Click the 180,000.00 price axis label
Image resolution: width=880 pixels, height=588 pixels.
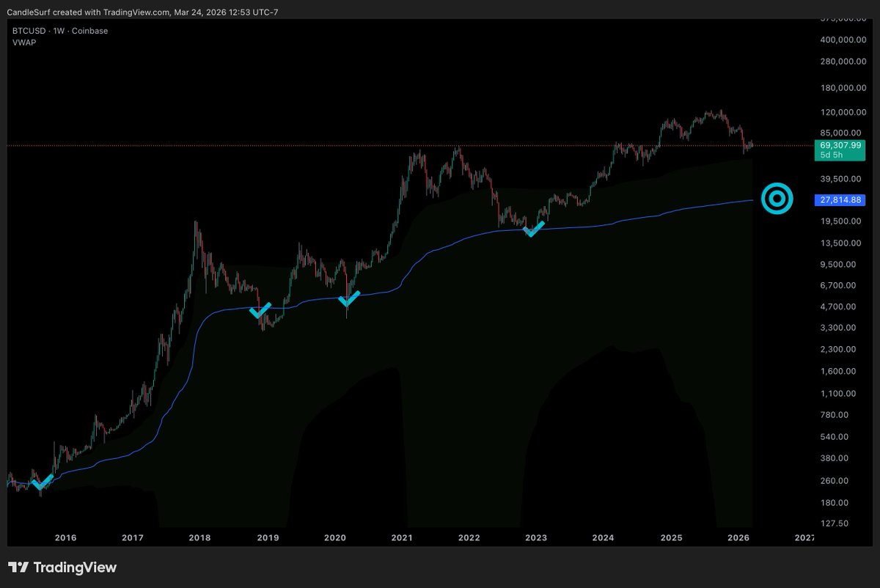tap(842, 89)
